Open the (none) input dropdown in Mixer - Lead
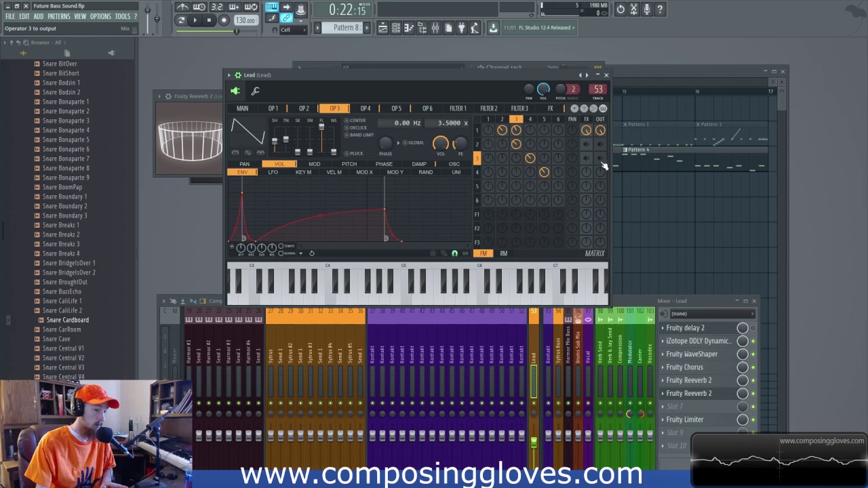 tap(712, 314)
